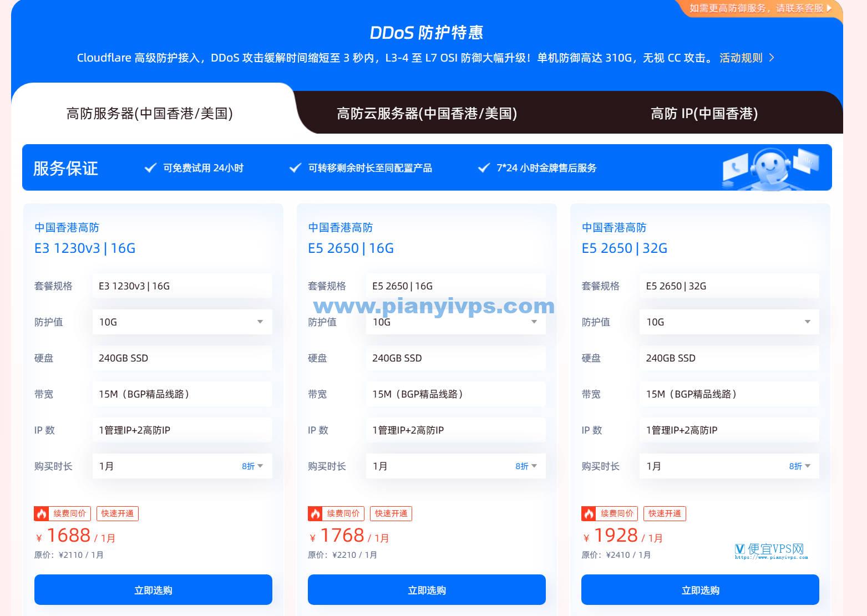Switch to 高防云服务器(中国香港/美国) tab
The height and width of the screenshot is (616, 867).
[427, 114]
